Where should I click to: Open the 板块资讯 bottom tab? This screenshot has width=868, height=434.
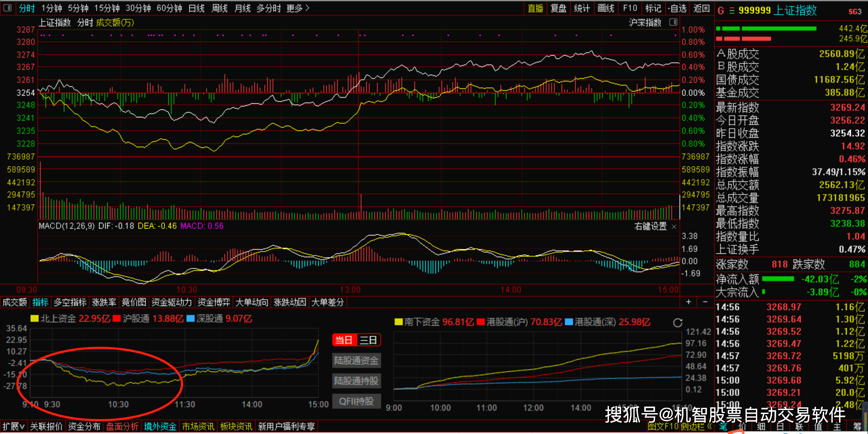point(236,426)
